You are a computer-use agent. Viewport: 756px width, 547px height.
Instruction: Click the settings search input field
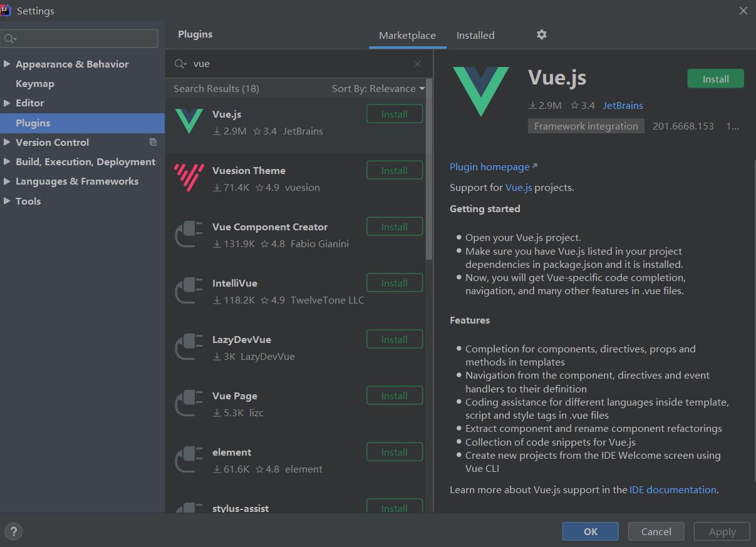pyautogui.click(x=79, y=39)
